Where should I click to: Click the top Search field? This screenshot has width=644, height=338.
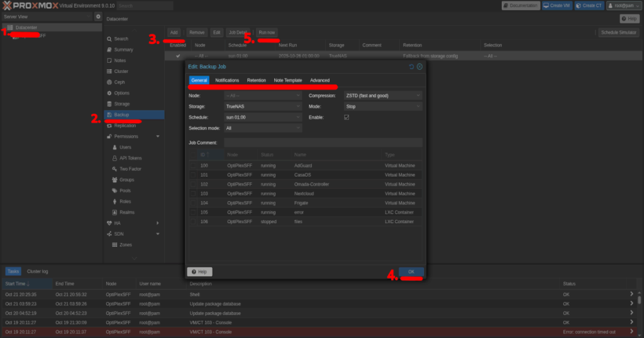click(x=145, y=6)
